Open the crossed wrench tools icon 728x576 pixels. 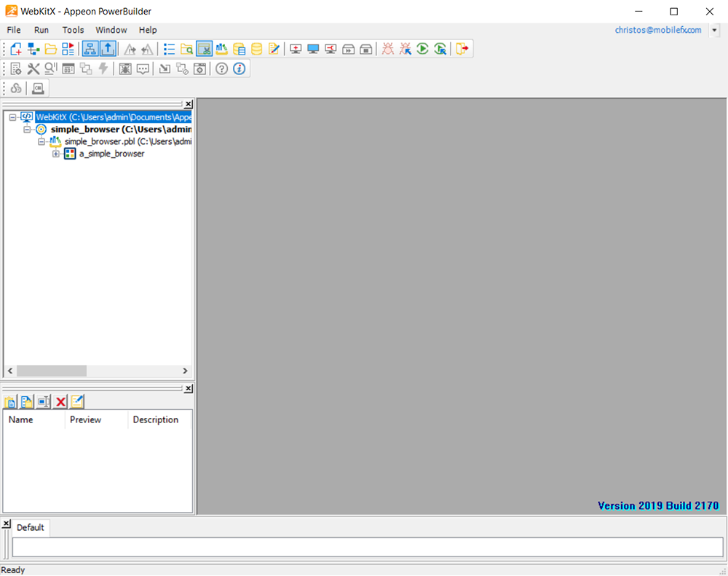pyautogui.click(x=33, y=68)
